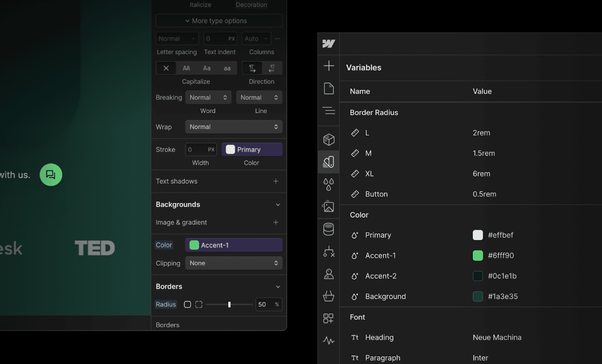Select the Accent-1 color variable row
This screenshot has width=602, height=364.
pos(380,255)
